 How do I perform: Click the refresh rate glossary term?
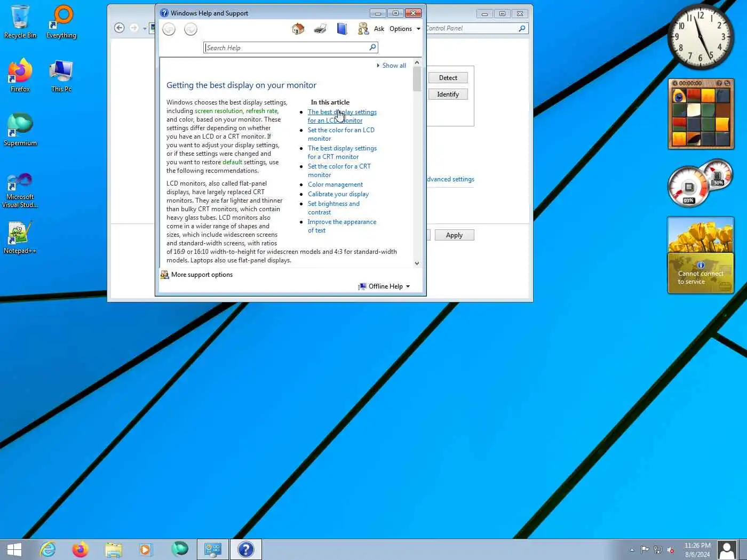pyautogui.click(x=261, y=111)
